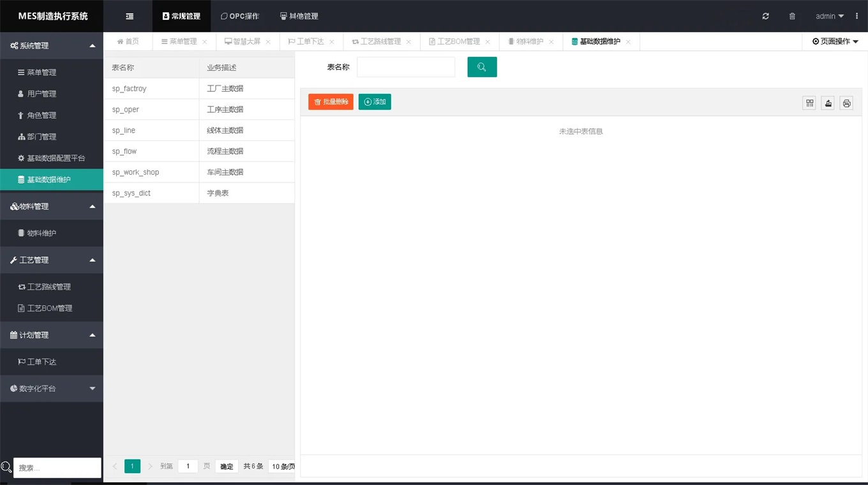Open 角色管理 in sidebar
The height and width of the screenshot is (485, 868).
(x=52, y=115)
